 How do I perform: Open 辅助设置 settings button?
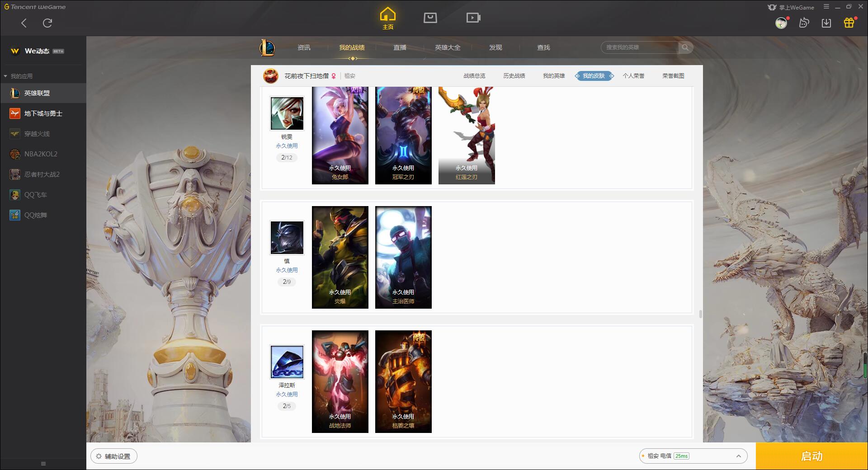[x=114, y=456]
